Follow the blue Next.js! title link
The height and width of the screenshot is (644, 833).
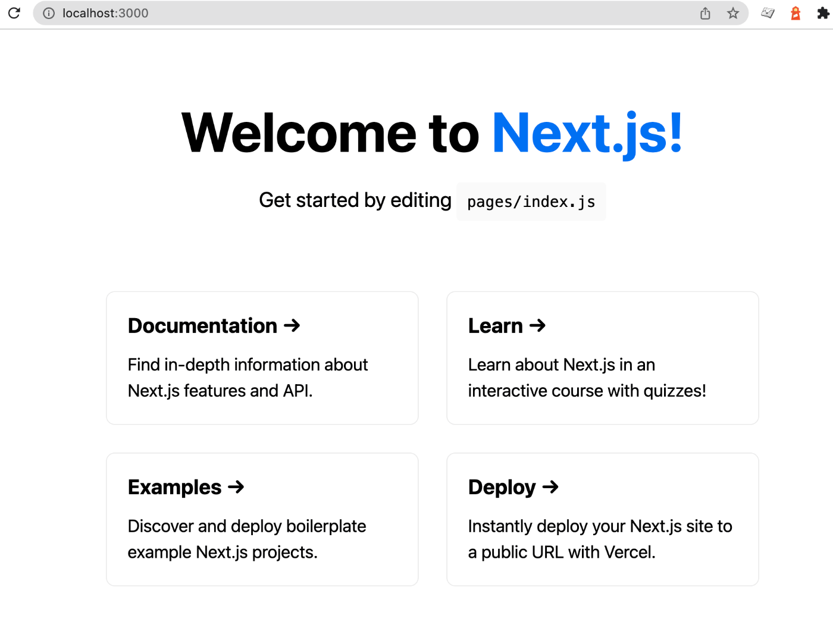point(587,134)
